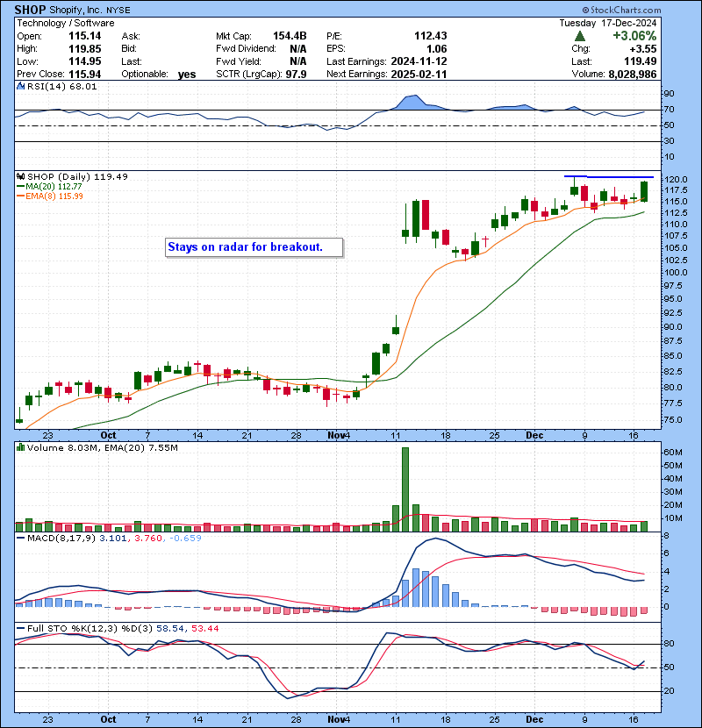Click the SHOP (Daily) 119.49 chart label
702x728 pixels.
click(x=77, y=176)
